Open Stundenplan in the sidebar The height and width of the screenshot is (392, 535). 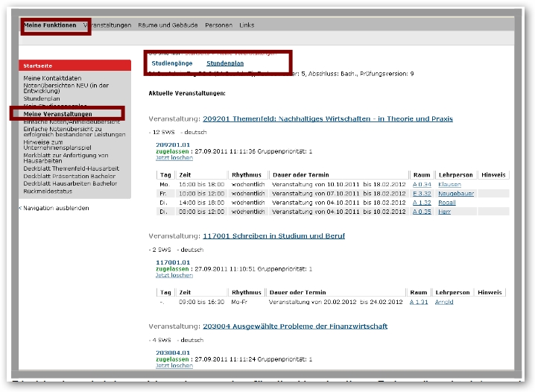[42, 98]
